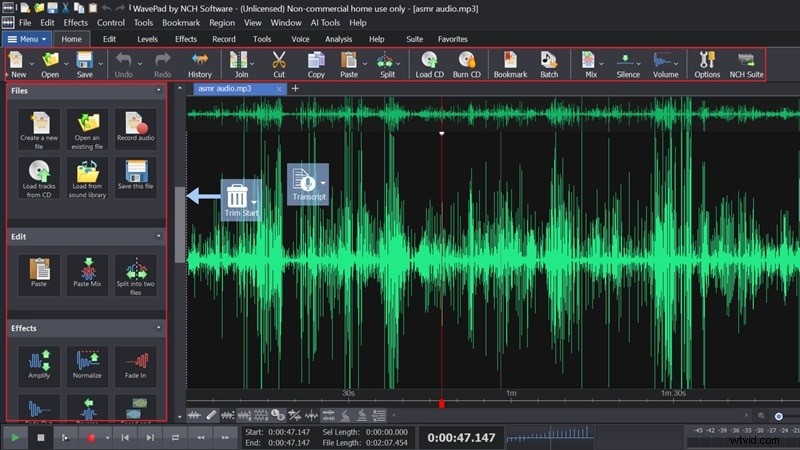Click the Silence toolbar icon
This screenshot has height=450, width=800.
[x=628, y=64]
